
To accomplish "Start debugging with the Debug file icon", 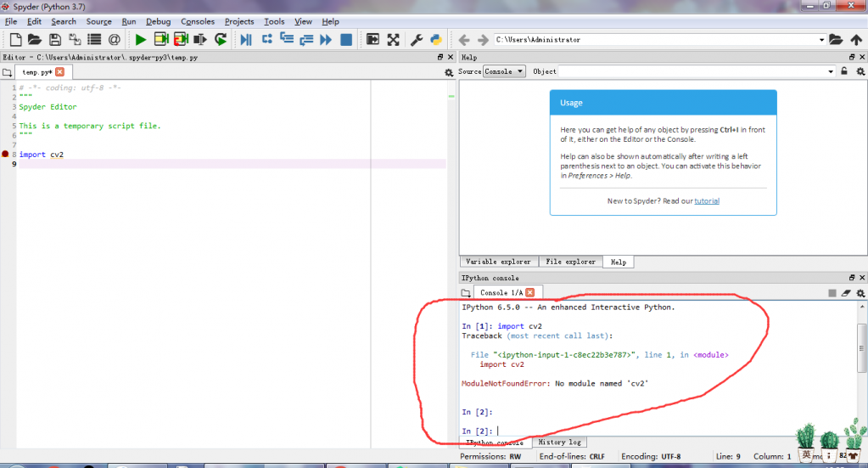I will click(245, 39).
